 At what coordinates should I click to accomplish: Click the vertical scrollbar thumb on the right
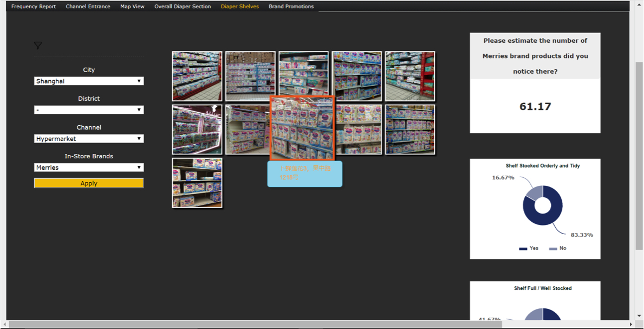[x=639, y=156]
